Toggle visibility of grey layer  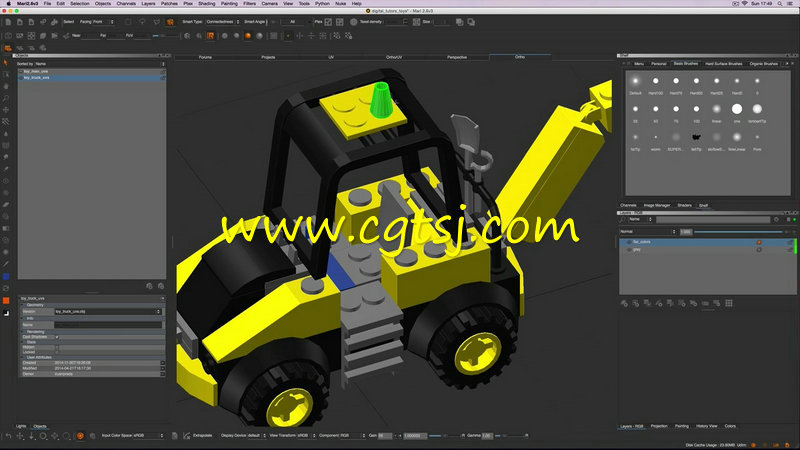(629, 250)
